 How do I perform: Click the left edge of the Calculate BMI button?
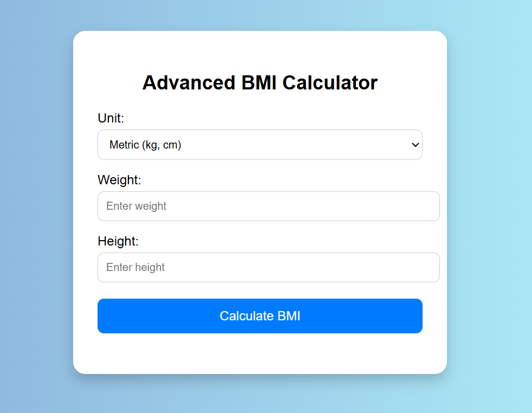[x=104, y=316]
